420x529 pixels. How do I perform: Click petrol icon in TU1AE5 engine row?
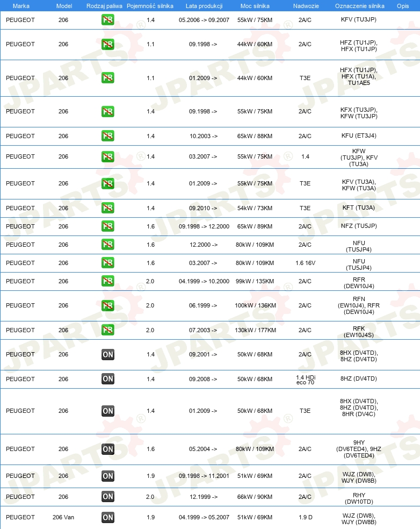(108, 78)
